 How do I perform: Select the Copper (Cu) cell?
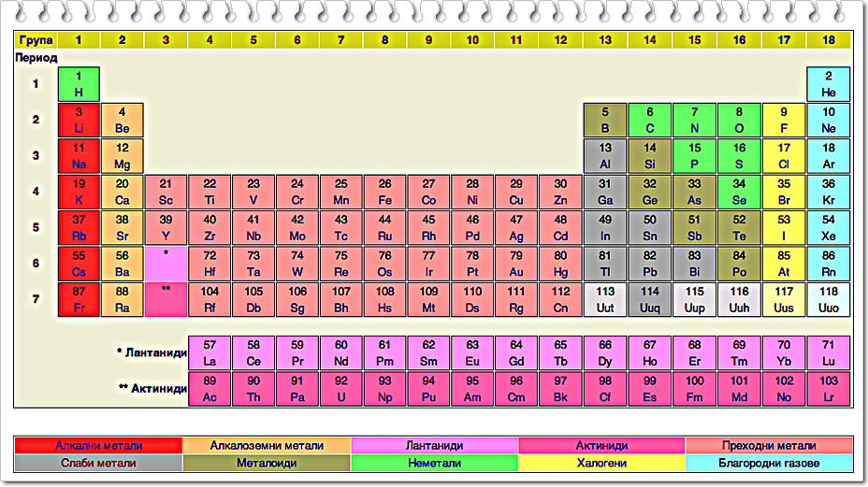coord(516,192)
